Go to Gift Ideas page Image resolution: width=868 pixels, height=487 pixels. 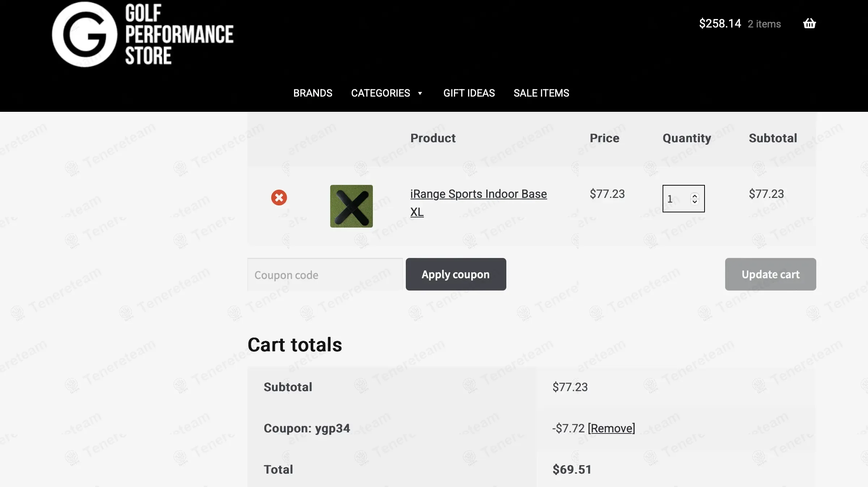[469, 93]
